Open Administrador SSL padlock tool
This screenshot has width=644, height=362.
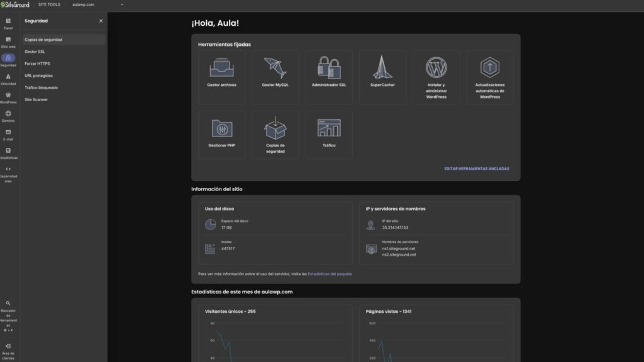(329, 77)
